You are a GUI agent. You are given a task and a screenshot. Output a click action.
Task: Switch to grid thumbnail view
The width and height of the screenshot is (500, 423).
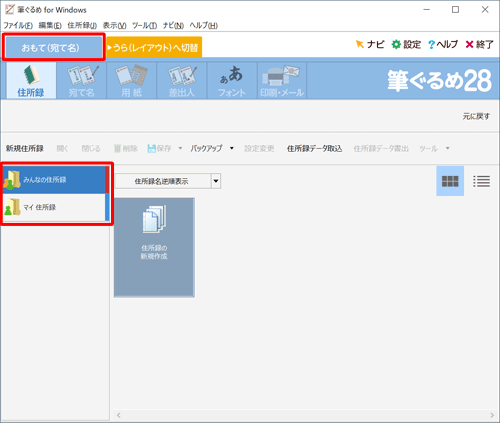(x=450, y=181)
